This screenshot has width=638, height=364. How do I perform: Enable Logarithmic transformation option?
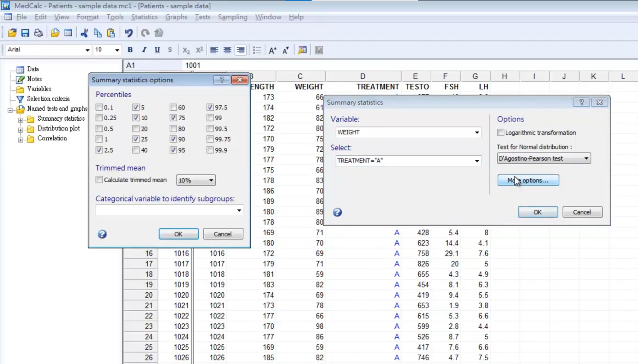(501, 133)
